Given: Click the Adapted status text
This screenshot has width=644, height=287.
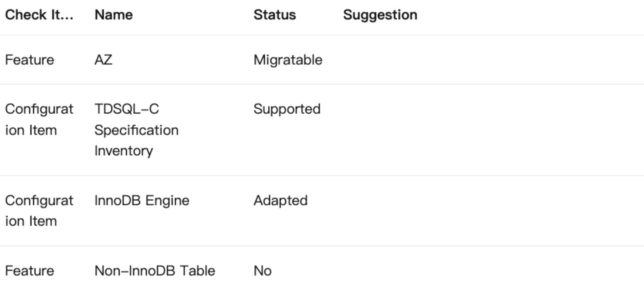Looking at the screenshot, I should click(x=280, y=201).
